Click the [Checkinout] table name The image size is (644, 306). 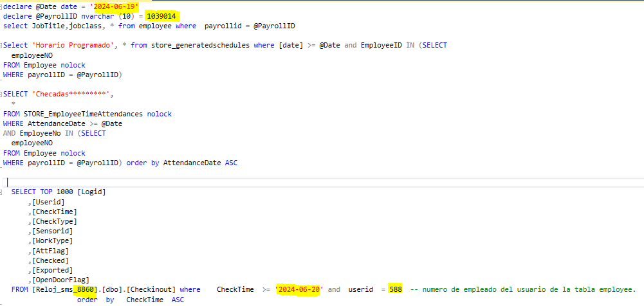click(151, 289)
